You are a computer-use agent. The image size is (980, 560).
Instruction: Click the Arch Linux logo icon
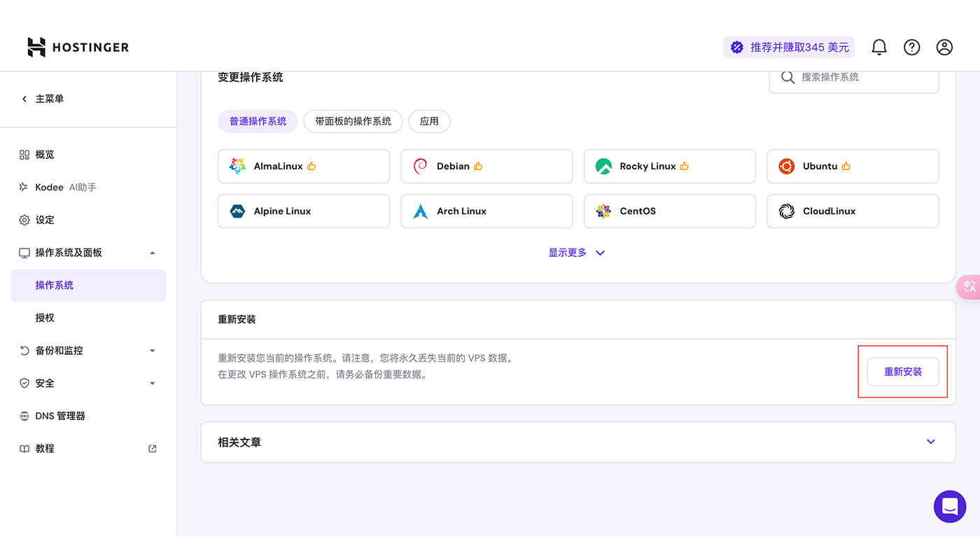click(420, 211)
